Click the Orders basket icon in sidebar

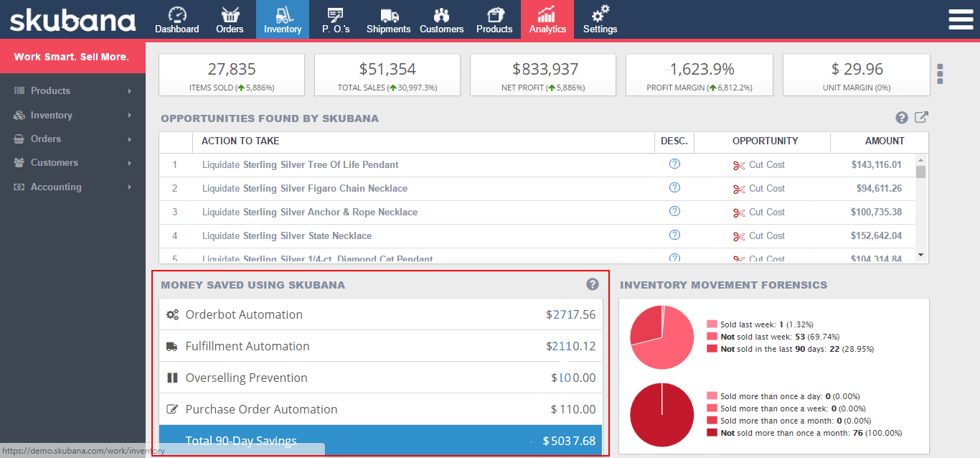point(19,139)
